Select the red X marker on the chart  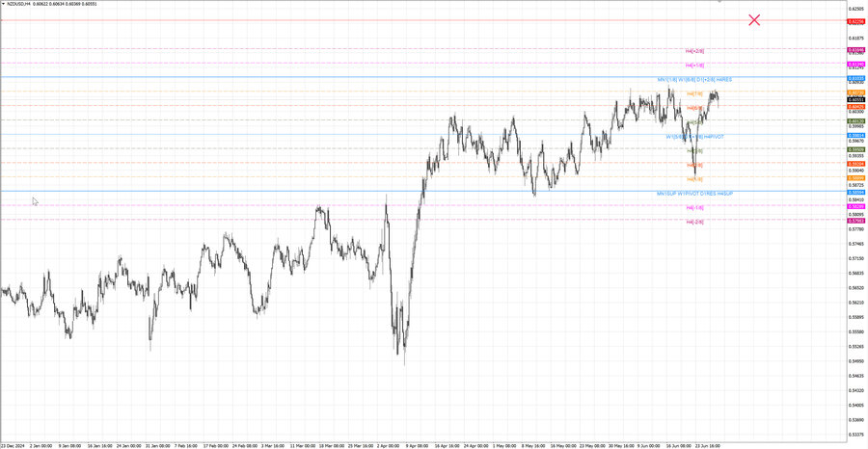754,20
